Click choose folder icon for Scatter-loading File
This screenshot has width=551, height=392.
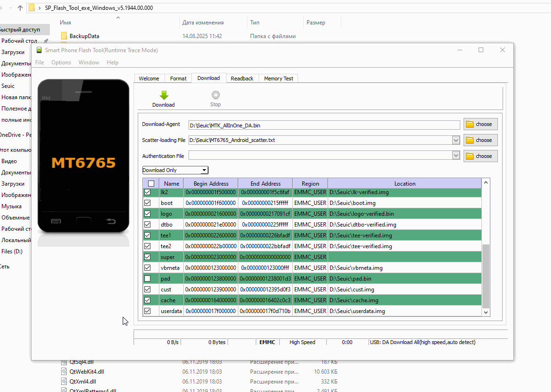pos(470,141)
